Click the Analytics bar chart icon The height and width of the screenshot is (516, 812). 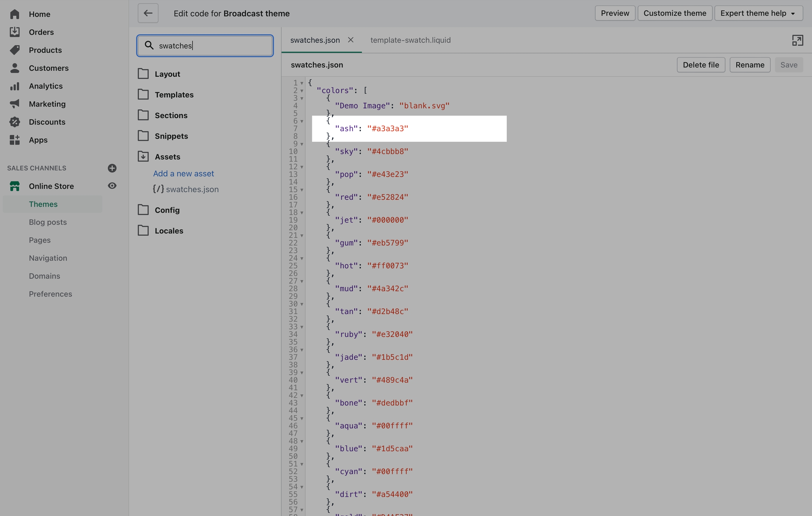click(x=14, y=86)
